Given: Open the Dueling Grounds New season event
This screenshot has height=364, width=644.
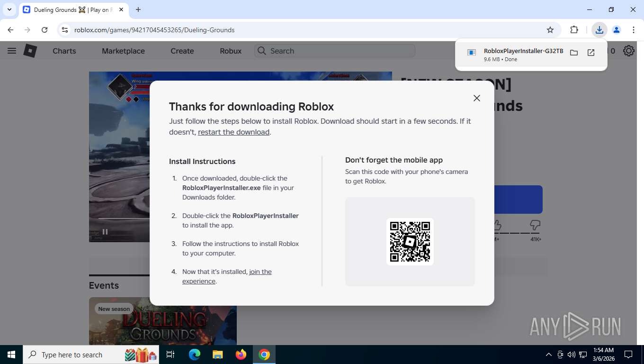Looking at the screenshot, I should click(x=163, y=321).
